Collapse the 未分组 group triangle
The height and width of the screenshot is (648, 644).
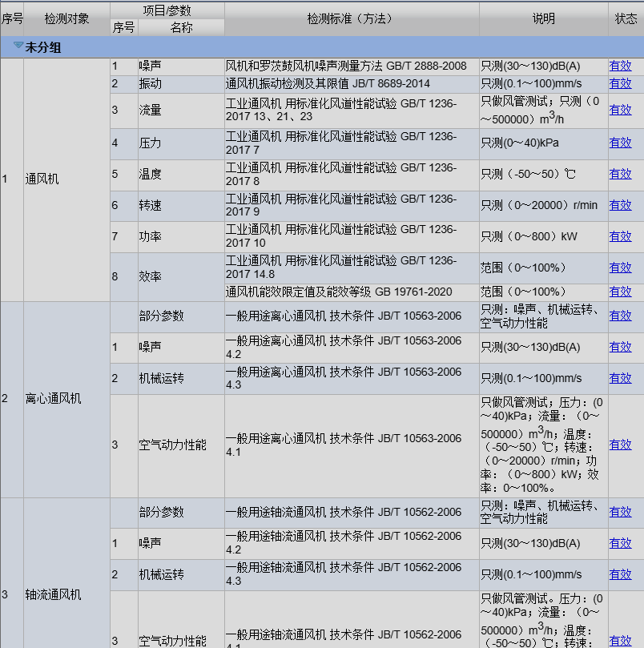(x=18, y=46)
